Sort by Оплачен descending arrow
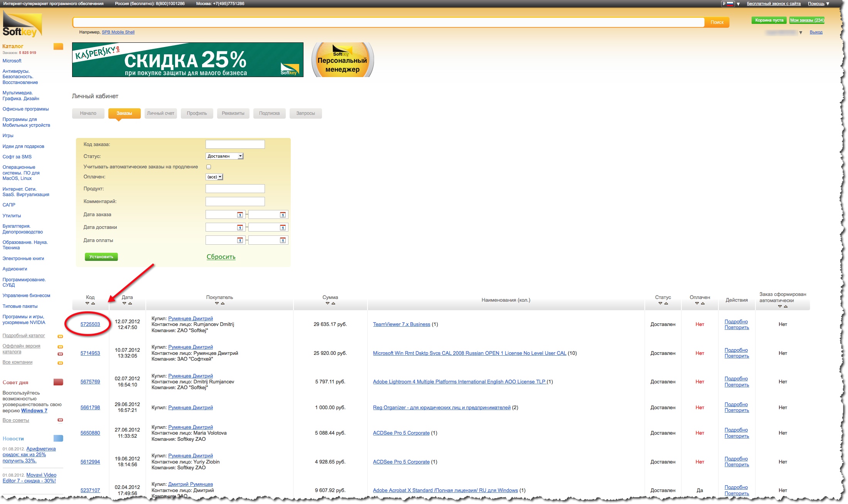Screen dimensions: 848x504 click(697, 303)
